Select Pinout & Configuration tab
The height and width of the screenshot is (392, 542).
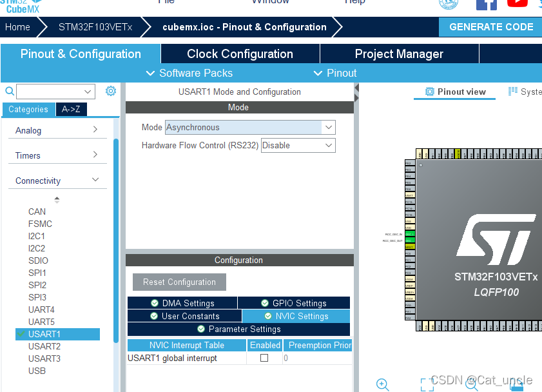click(x=81, y=54)
